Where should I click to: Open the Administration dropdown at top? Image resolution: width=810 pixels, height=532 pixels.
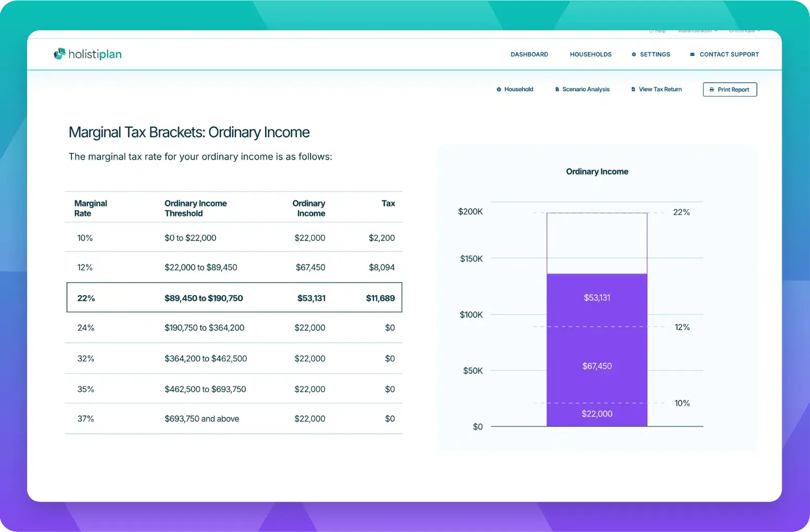point(697,31)
